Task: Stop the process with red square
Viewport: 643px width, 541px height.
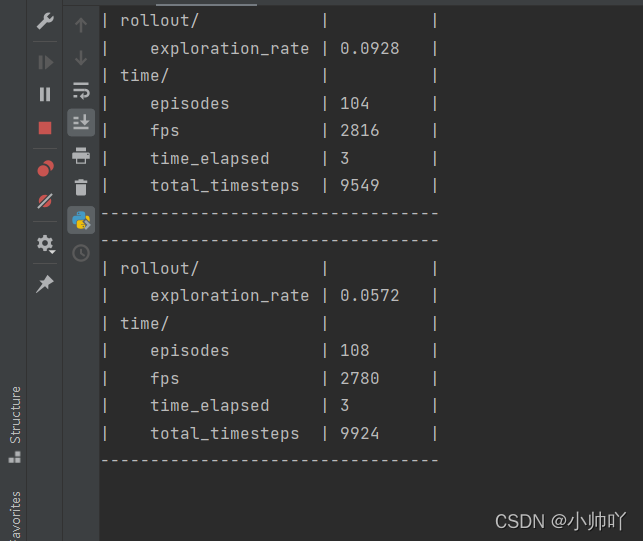Action: click(45, 128)
